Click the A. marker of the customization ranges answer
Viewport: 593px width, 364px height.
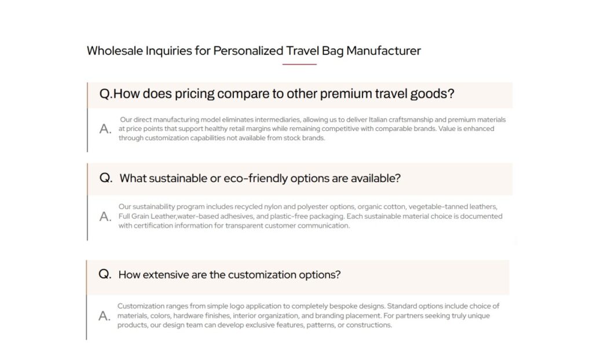[x=105, y=316]
